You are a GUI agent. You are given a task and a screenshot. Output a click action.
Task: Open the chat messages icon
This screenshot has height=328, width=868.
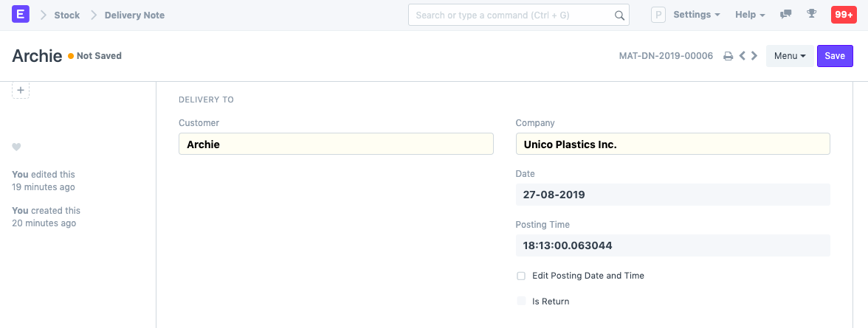coord(786,15)
